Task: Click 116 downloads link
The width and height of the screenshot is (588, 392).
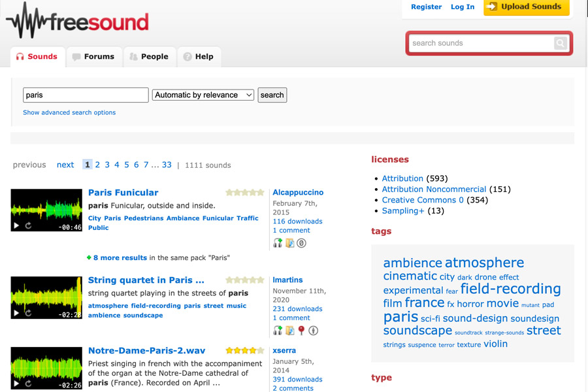Action: click(298, 221)
